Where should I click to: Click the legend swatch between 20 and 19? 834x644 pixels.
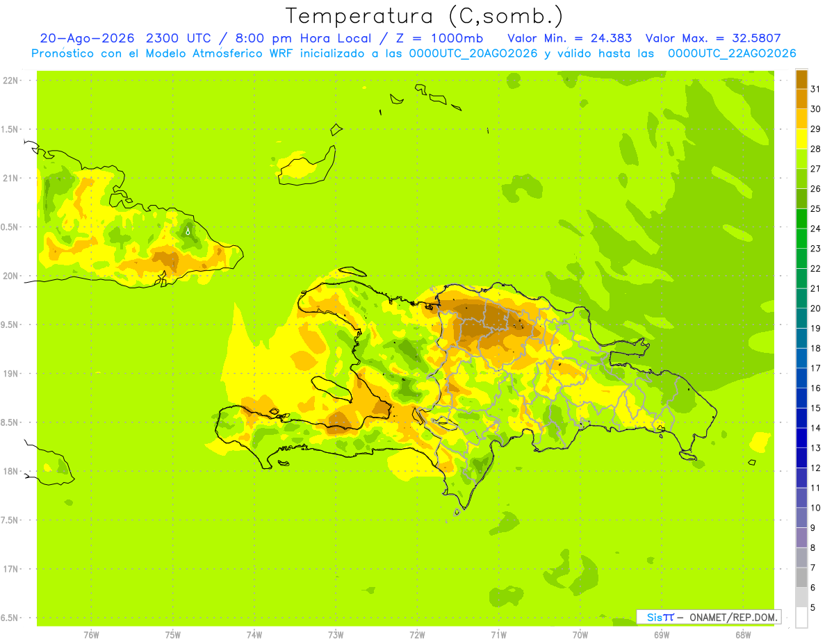tap(801, 318)
